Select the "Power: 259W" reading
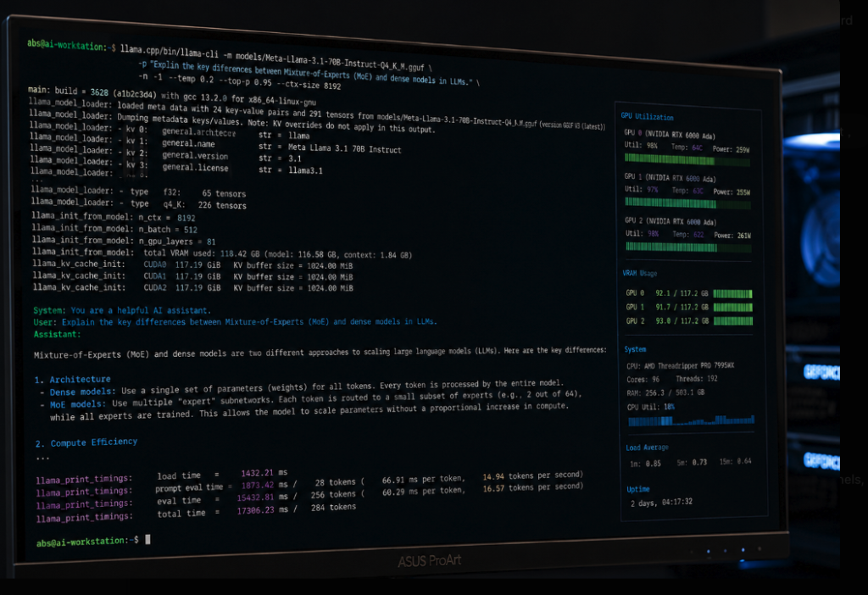Viewport: 868px width, 595px height. click(x=731, y=149)
